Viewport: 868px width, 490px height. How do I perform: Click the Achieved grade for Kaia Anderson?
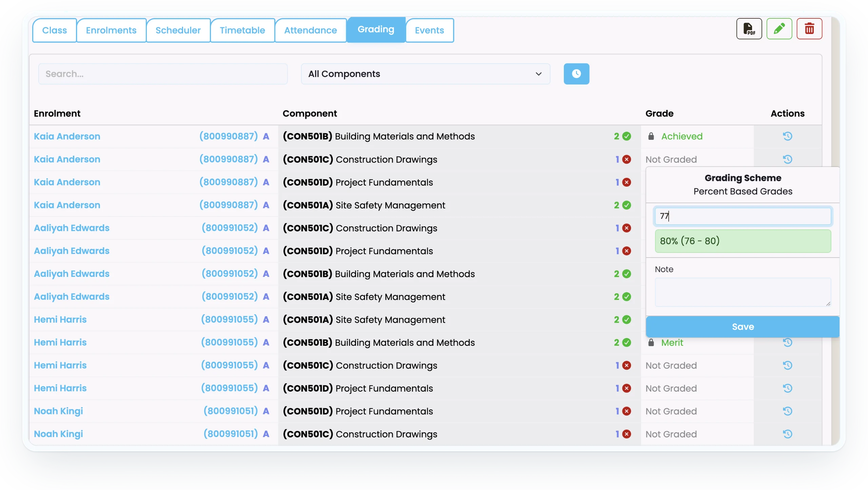coord(682,136)
